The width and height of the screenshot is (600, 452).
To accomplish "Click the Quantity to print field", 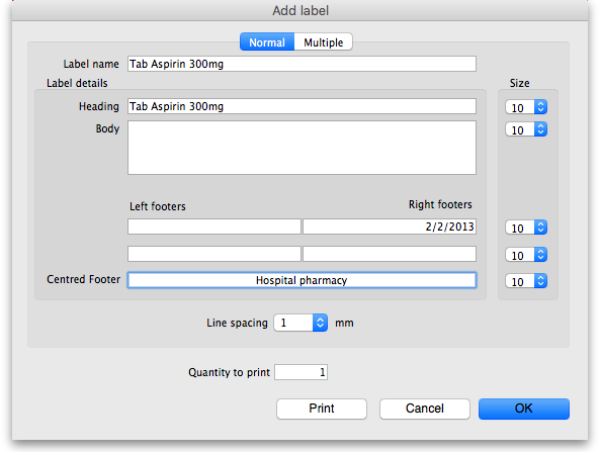I will (x=301, y=372).
